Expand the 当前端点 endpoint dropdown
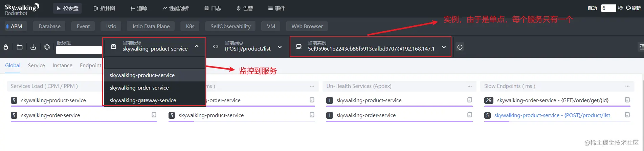The image size is (644, 151). (280, 47)
